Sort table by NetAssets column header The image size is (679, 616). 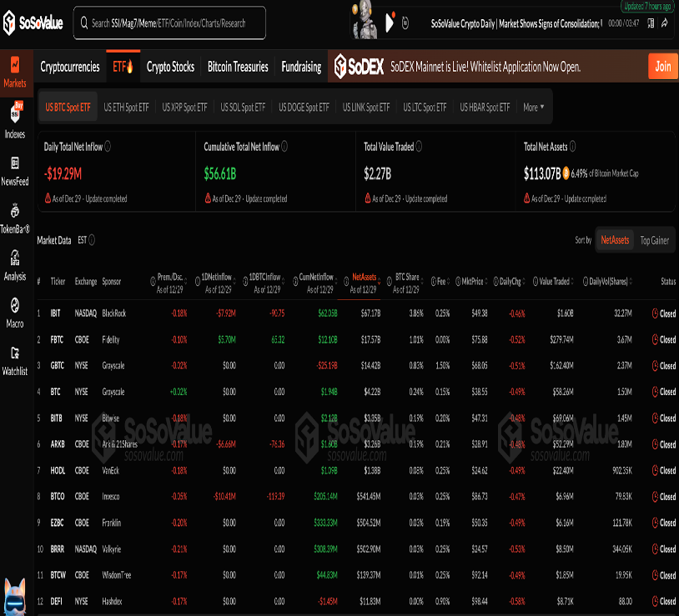click(364, 277)
